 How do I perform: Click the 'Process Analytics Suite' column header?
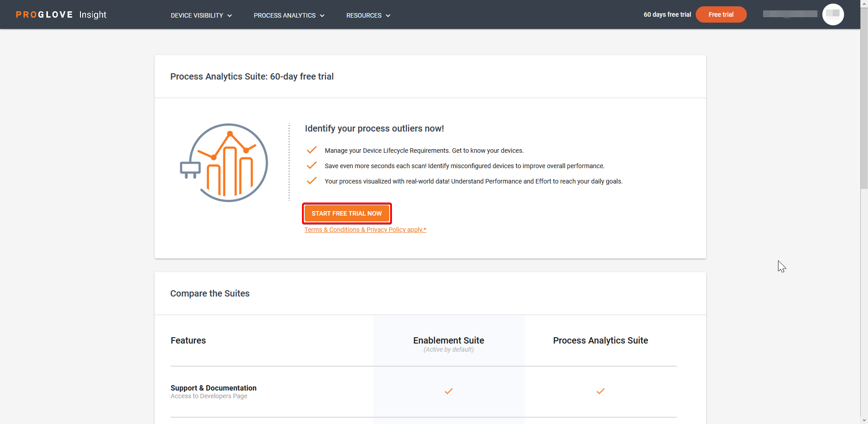[x=600, y=340]
